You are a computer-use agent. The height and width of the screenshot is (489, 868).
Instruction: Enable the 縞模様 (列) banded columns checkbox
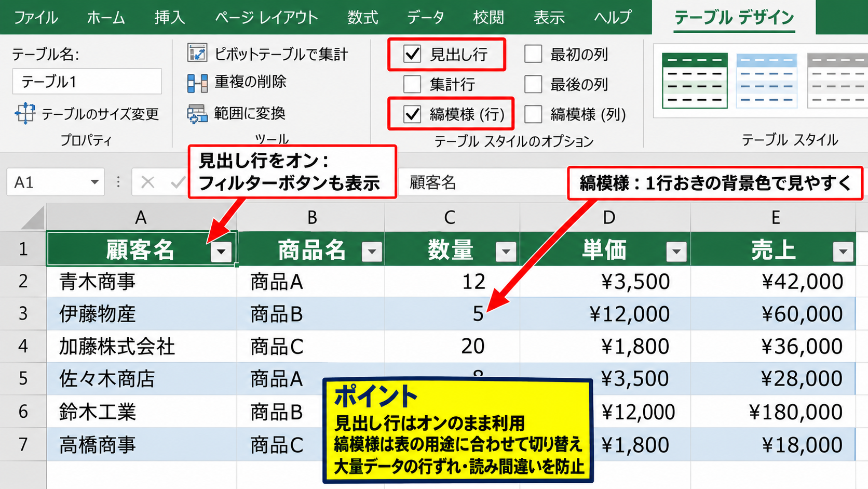(533, 114)
